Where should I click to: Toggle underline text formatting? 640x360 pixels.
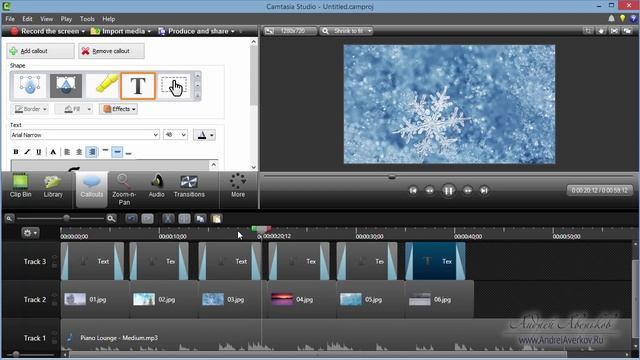[38, 152]
